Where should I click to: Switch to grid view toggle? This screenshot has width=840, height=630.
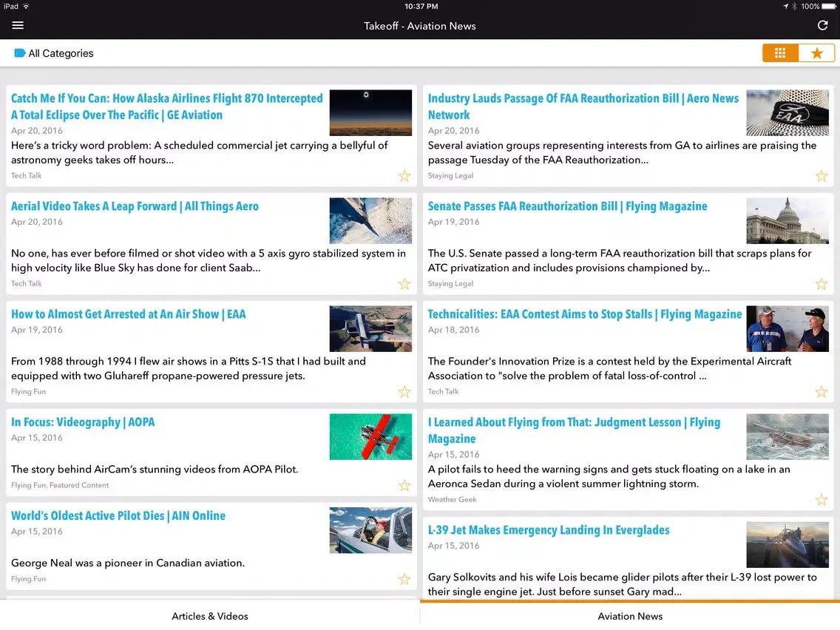pos(780,53)
